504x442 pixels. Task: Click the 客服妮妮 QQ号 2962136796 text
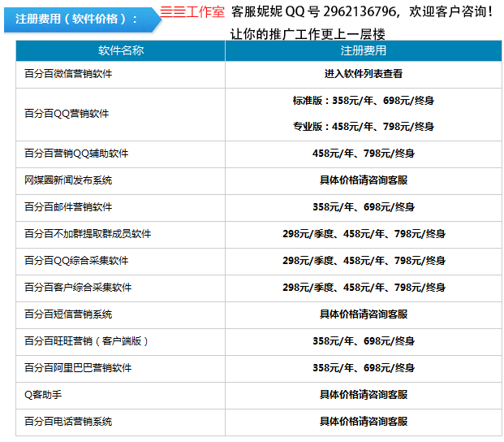(314, 12)
